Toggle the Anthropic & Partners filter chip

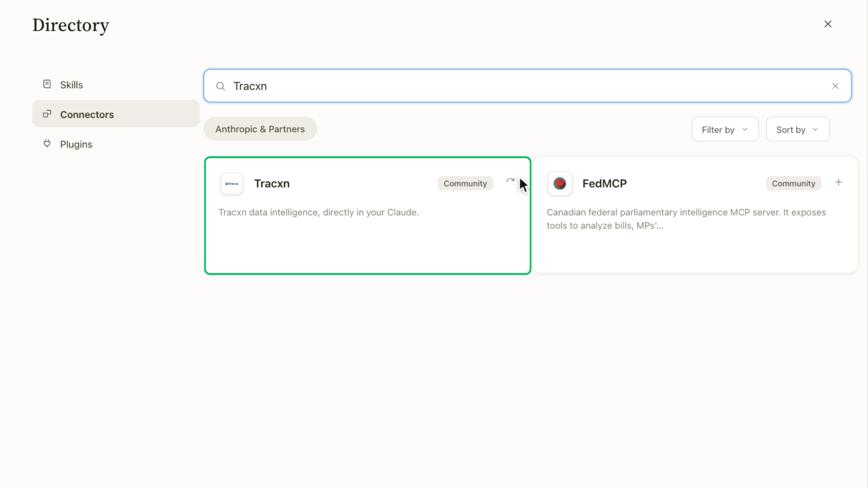pyautogui.click(x=260, y=129)
